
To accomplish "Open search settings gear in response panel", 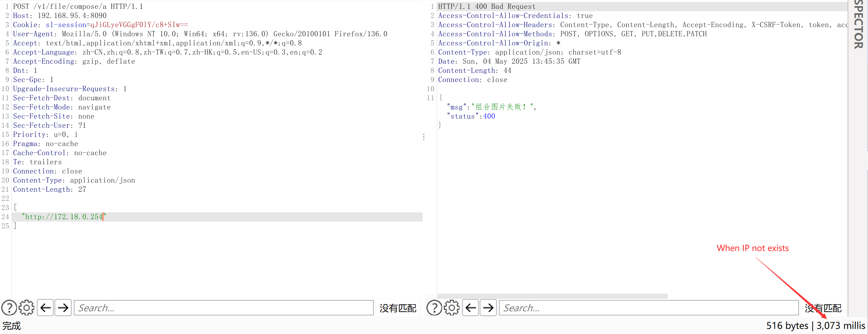I will coord(451,308).
